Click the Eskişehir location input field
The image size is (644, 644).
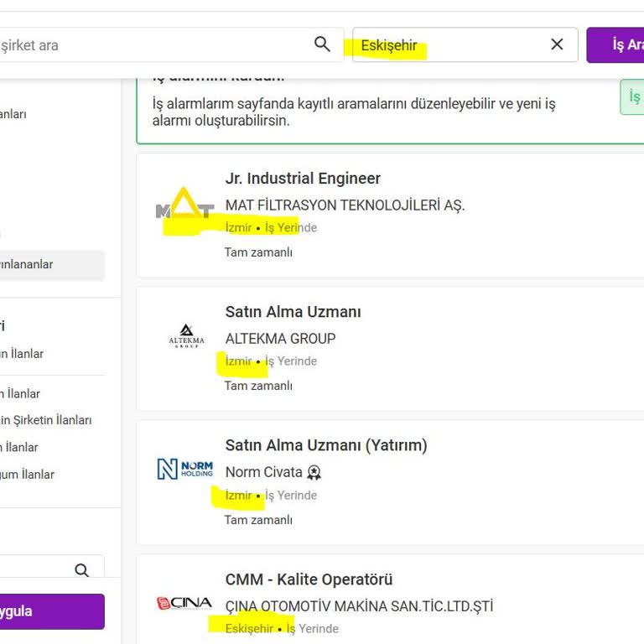coord(465,44)
